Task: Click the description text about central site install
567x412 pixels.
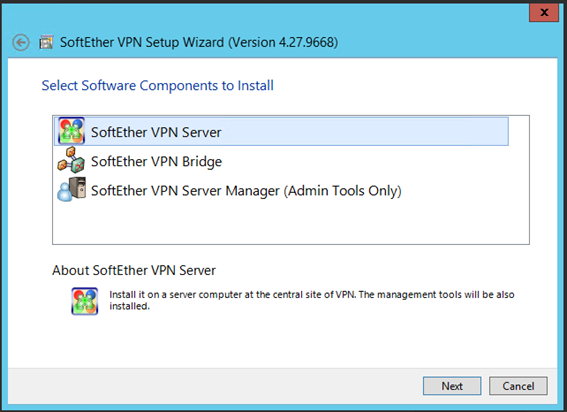Action: coord(312,300)
